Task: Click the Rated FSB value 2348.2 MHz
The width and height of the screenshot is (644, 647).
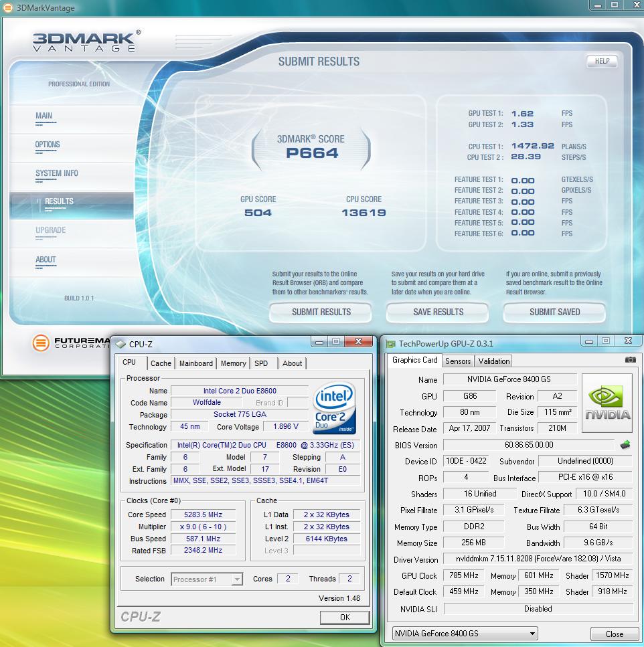Action: coord(203,550)
